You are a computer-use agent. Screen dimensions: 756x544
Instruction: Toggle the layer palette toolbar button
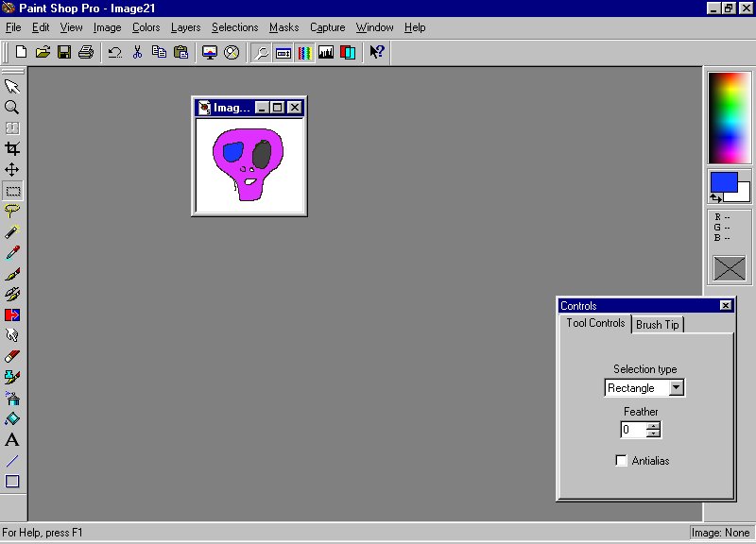point(348,52)
